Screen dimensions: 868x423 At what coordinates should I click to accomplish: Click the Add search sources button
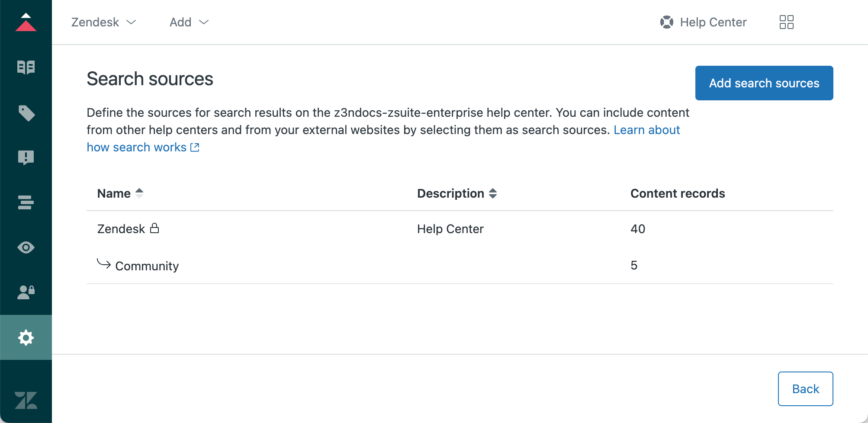click(x=764, y=83)
